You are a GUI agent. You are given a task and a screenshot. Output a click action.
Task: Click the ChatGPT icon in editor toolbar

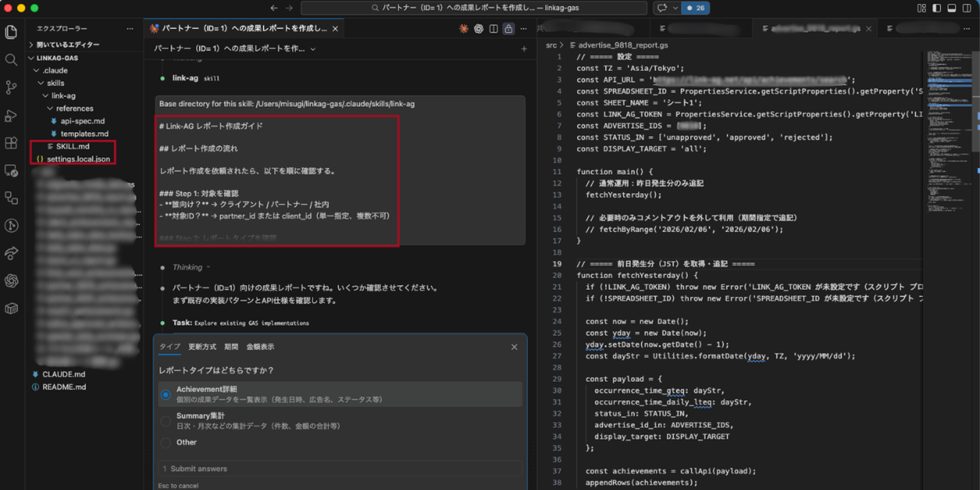point(478,29)
